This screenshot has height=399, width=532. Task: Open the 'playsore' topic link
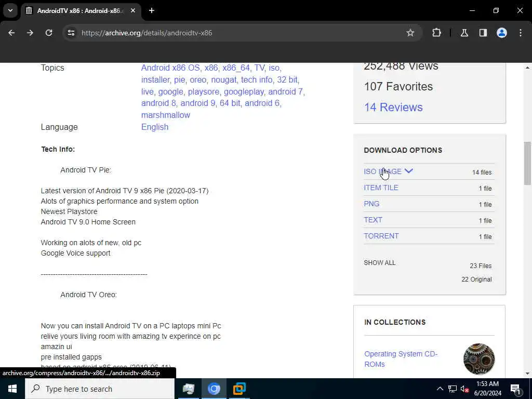[x=204, y=91]
